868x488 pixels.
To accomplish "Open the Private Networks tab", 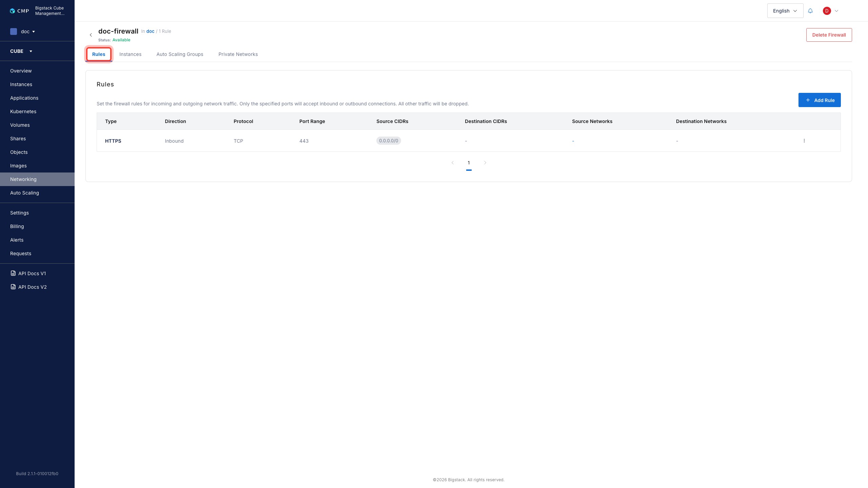I will pos(238,54).
